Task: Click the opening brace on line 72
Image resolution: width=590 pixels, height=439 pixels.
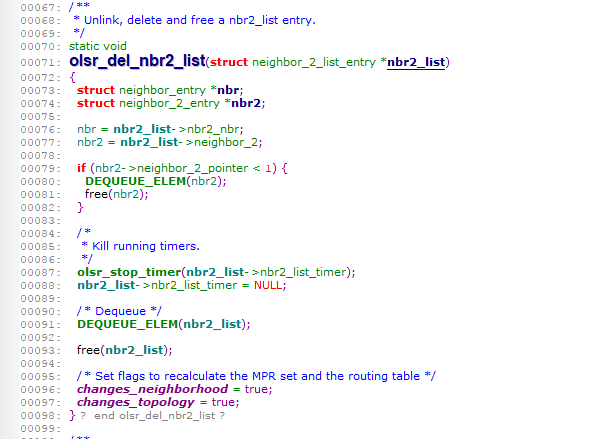Action: pos(73,77)
